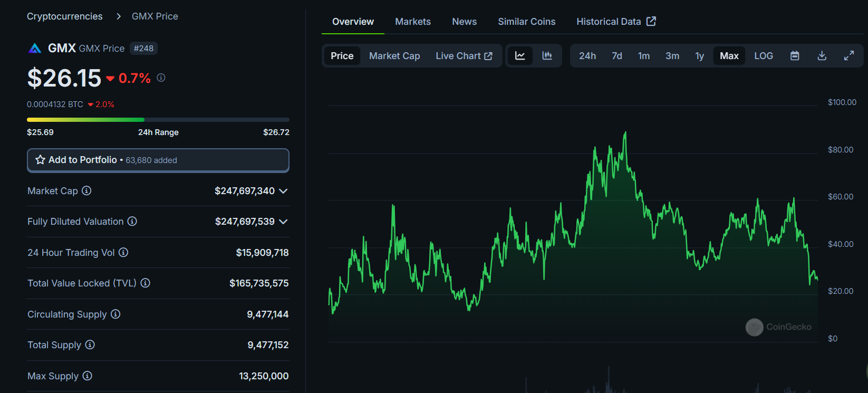Click the 9,477,152 total supply value

pos(268,345)
